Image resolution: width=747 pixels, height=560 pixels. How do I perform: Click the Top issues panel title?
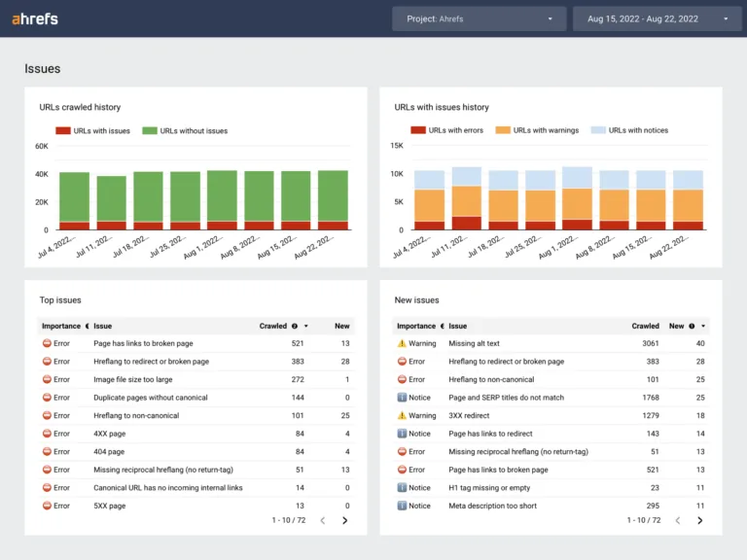[60, 300]
